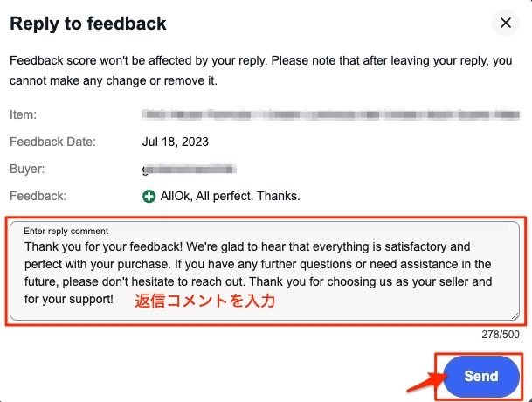Place cursor after "for your support!" in reply
Screen dimensions: 532x402
tap(114, 299)
